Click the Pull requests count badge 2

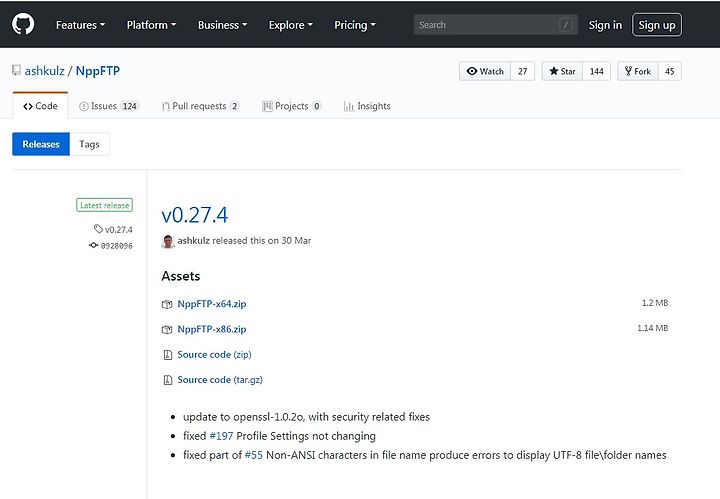coord(234,106)
